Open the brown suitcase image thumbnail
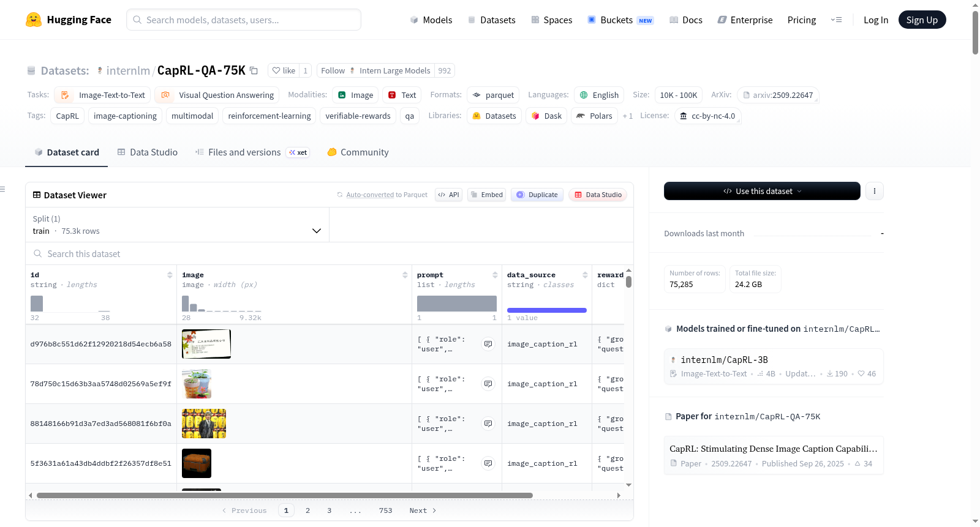Image resolution: width=980 pixels, height=527 pixels. pos(197,463)
